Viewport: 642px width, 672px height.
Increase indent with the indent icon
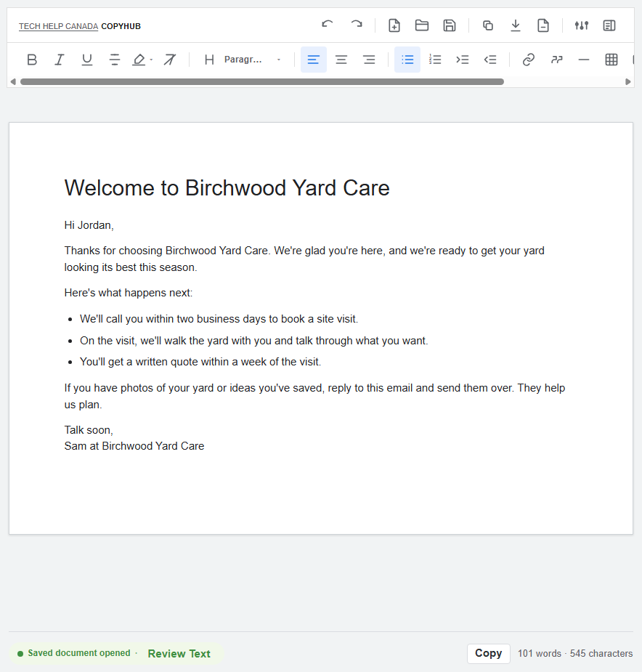click(463, 60)
